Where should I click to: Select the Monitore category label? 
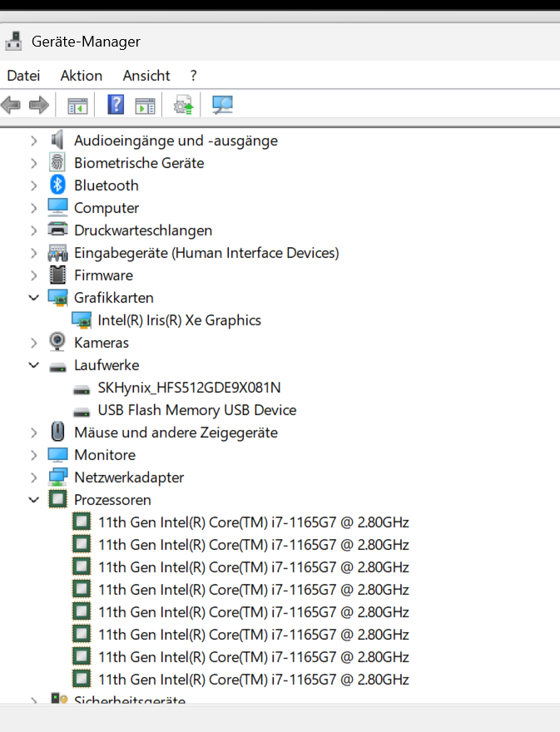click(x=105, y=455)
